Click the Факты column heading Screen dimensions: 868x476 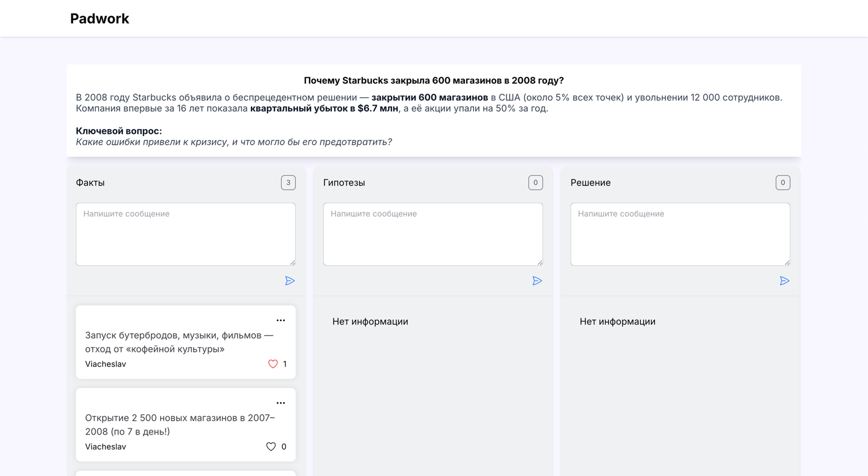[x=90, y=183]
